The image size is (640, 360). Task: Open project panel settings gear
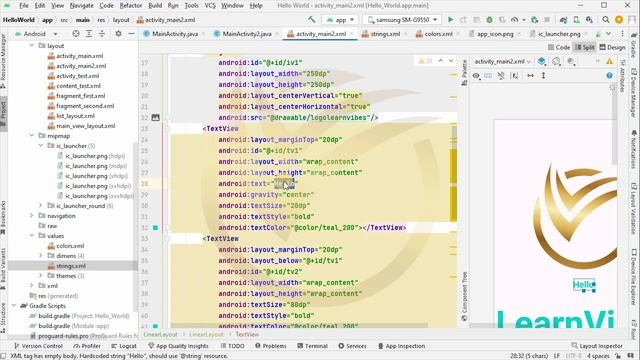point(118,34)
